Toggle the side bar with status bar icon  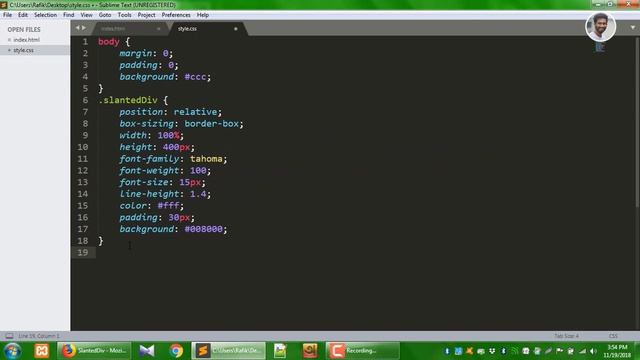coord(9,336)
